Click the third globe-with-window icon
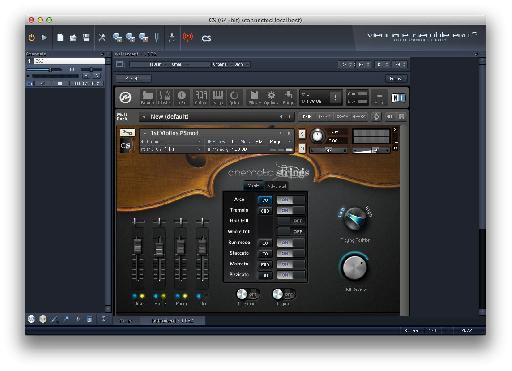Screen dimensions: 512x371 [x=143, y=38]
